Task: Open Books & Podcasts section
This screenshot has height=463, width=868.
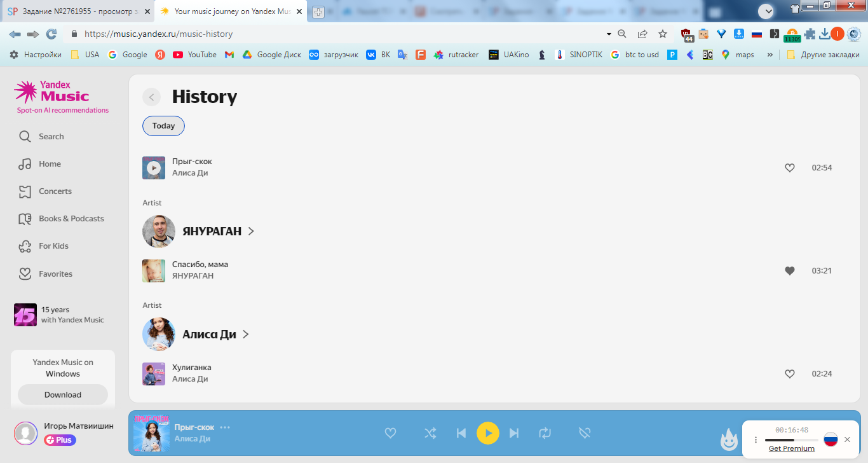Action: pyautogui.click(x=61, y=219)
